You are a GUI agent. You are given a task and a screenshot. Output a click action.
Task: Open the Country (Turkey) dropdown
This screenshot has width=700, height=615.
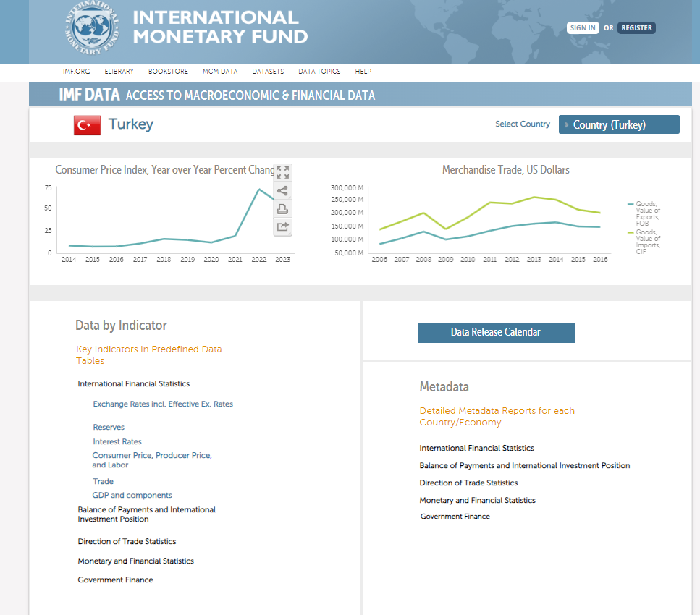pos(619,124)
